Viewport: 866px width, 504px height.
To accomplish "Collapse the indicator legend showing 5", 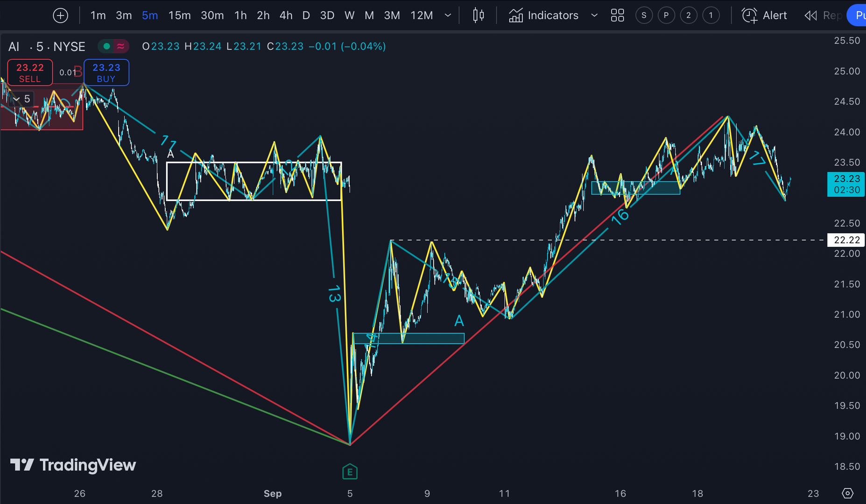I will pyautogui.click(x=17, y=99).
